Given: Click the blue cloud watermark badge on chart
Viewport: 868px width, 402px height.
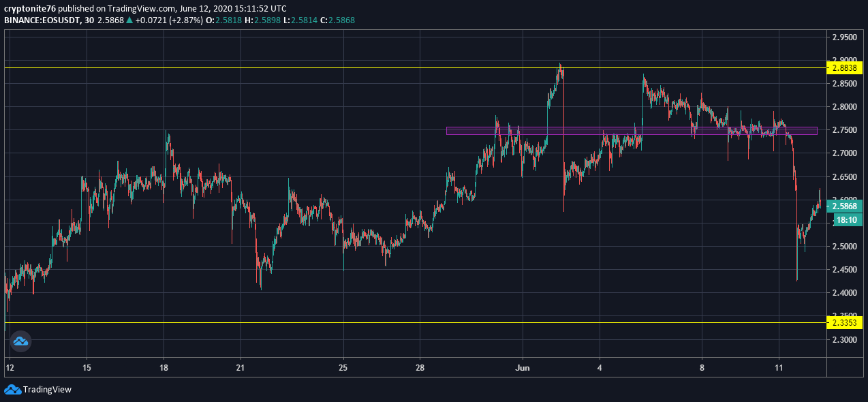Looking at the screenshot, I should coord(20,341).
